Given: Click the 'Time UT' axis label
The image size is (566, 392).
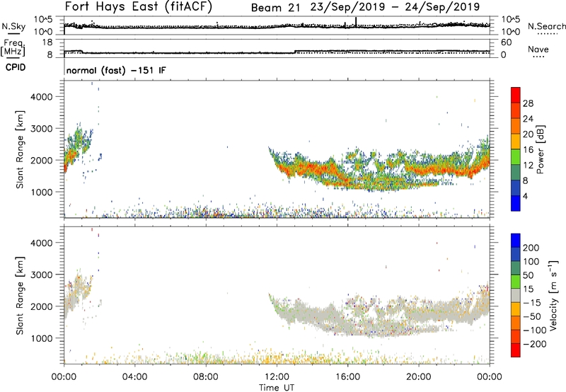Looking at the screenshot, I should pos(277,387).
